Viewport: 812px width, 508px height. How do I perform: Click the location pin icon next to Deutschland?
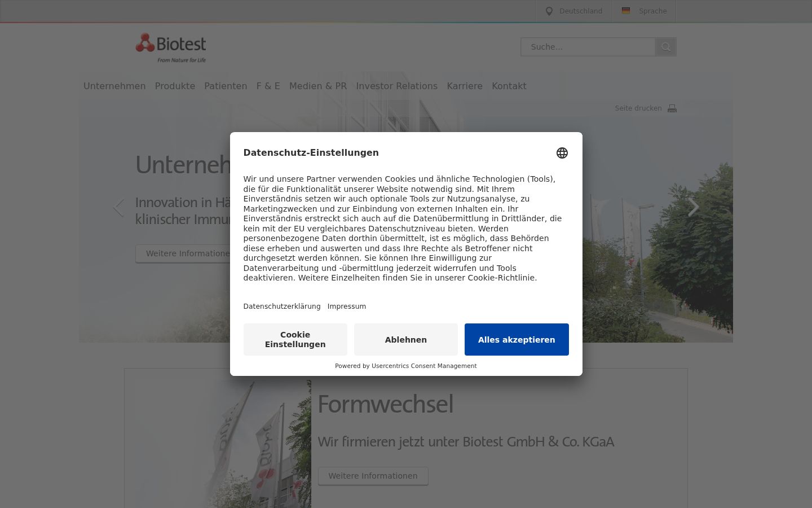click(549, 11)
